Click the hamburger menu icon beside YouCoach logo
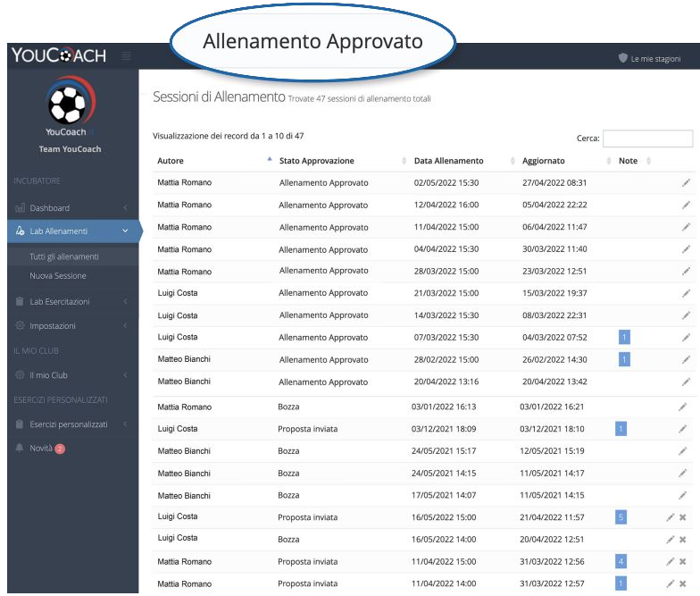700x596 pixels. coord(127,56)
